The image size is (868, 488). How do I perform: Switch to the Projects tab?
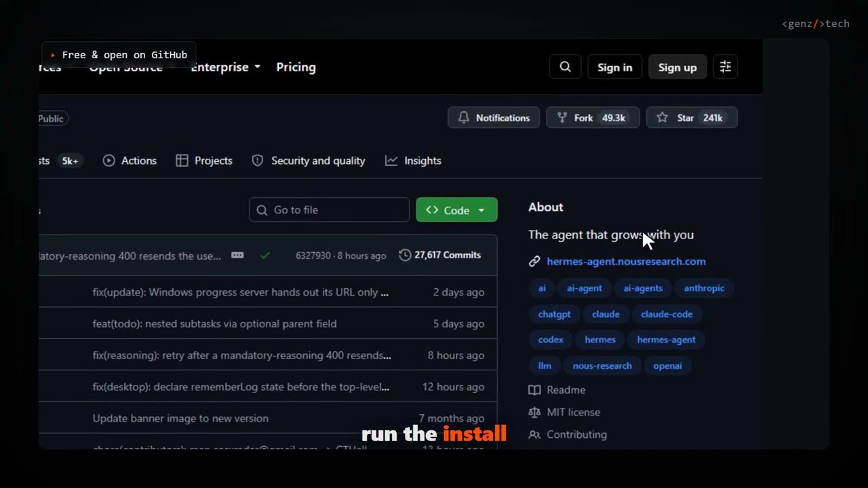[x=204, y=161]
